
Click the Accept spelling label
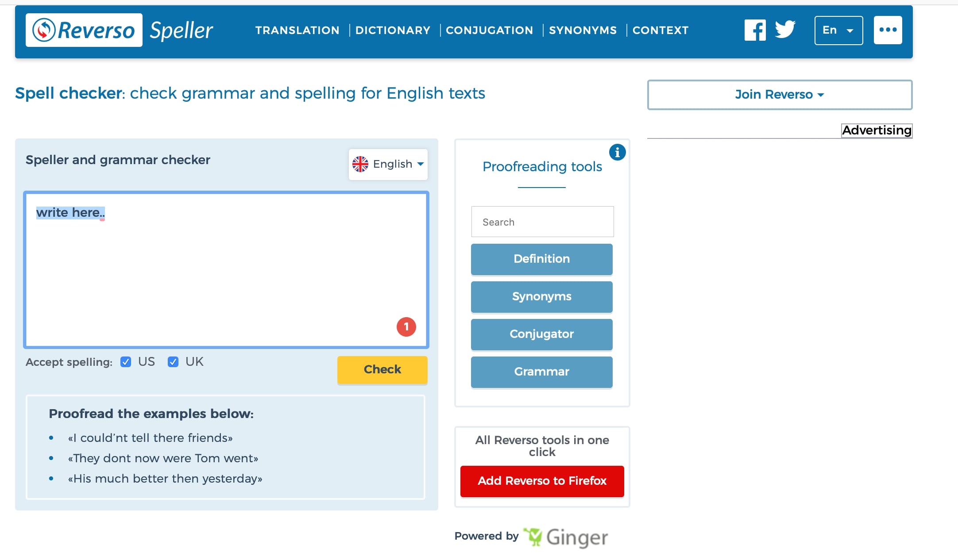(x=69, y=362)
